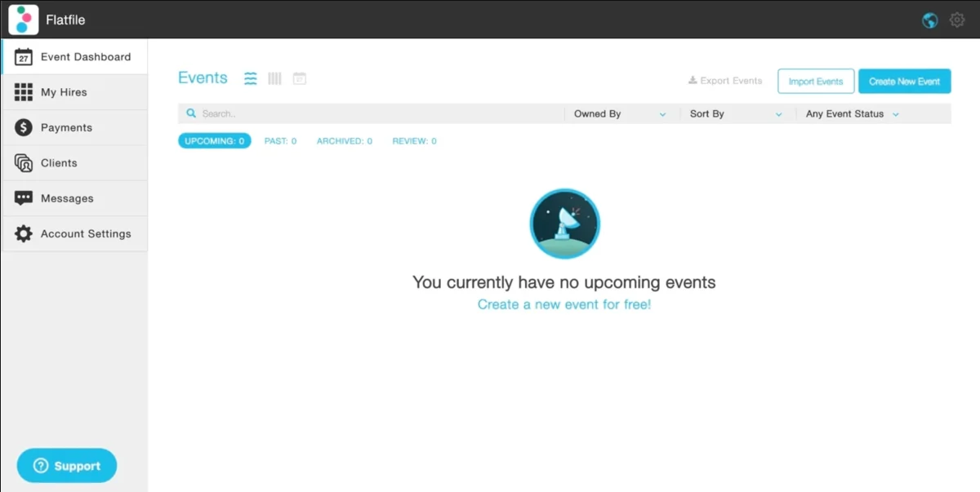
Task: Click the Messages chat bubble icon
Action: click(22, 197)
